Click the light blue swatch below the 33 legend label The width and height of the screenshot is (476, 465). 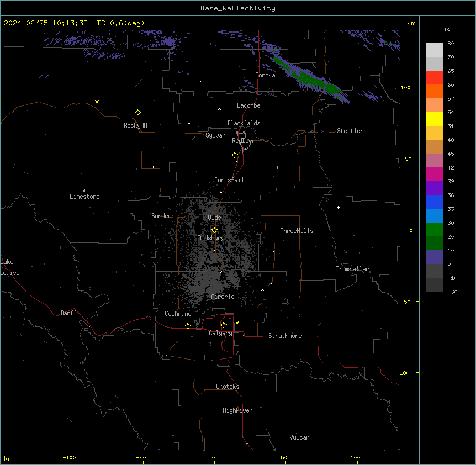[x=434, y=216]
